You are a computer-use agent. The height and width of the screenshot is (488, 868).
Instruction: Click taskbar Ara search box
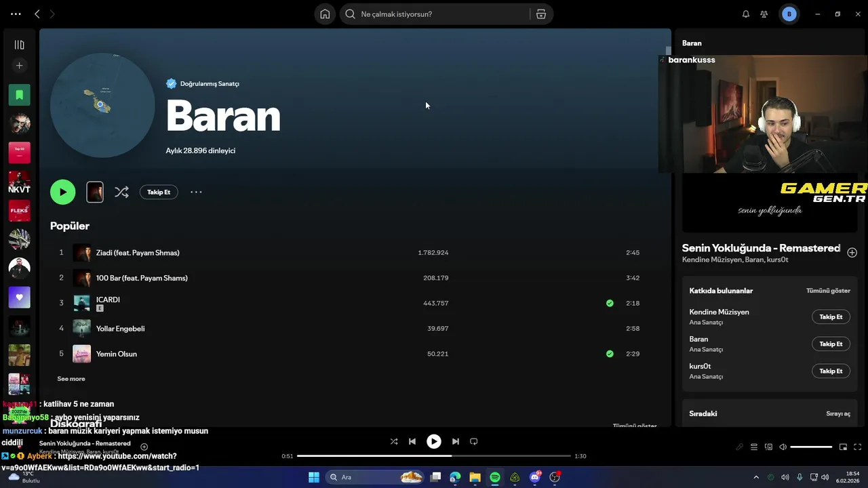pos(374,477)
